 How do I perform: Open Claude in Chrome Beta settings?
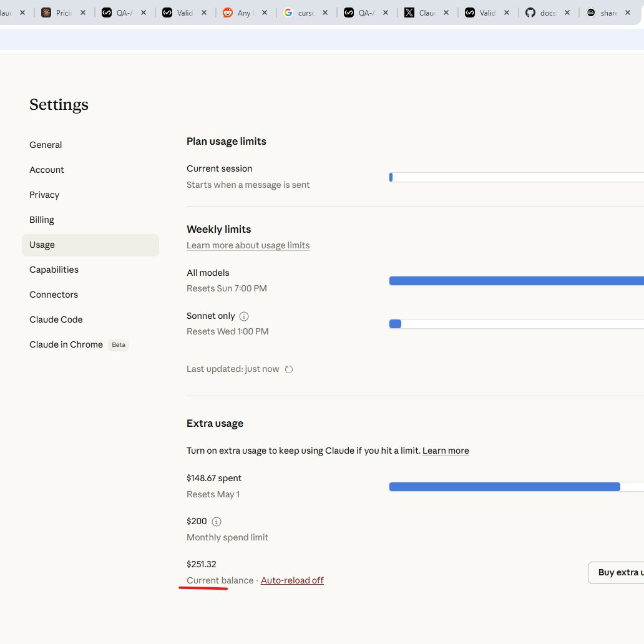pyautogui.click(x=90, y=344)
